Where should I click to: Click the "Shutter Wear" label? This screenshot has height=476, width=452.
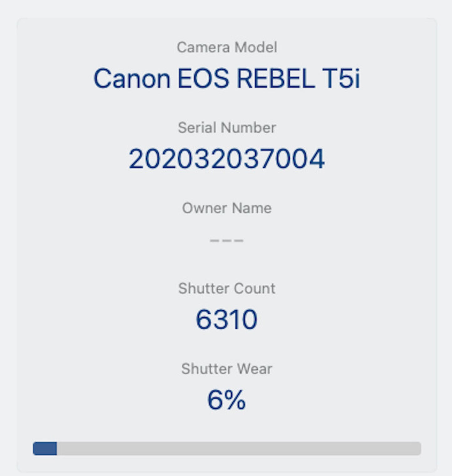[227, 369]
